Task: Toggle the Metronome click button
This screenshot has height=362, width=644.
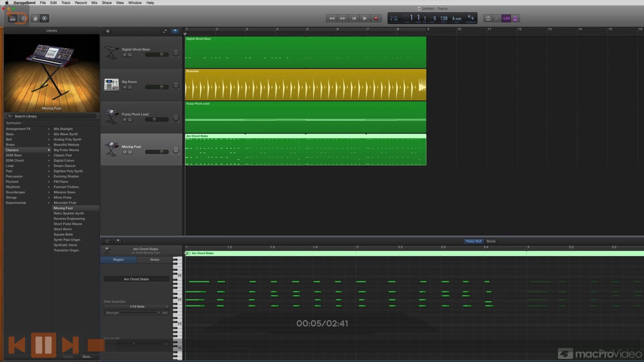Action: 515,18
